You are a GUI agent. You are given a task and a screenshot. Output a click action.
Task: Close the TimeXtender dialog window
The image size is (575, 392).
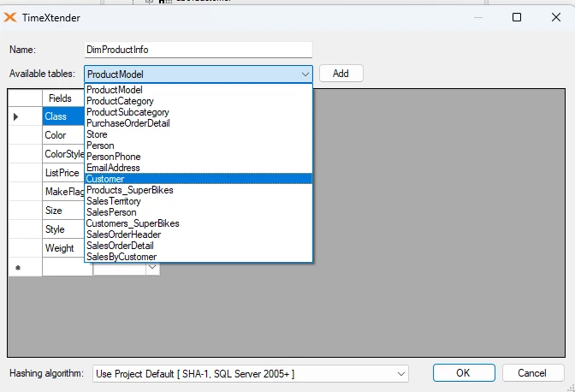click(556, 17)
